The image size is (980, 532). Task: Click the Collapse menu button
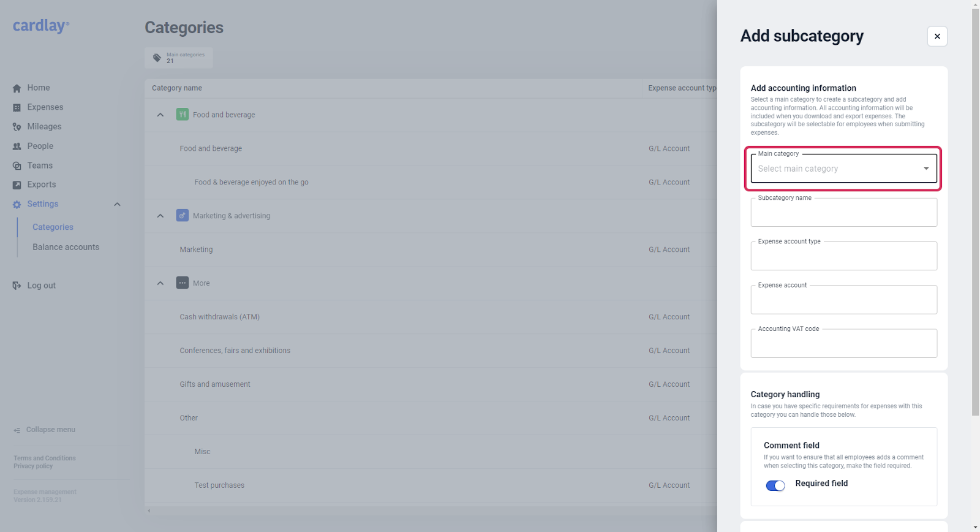click(x=45, y=430)
